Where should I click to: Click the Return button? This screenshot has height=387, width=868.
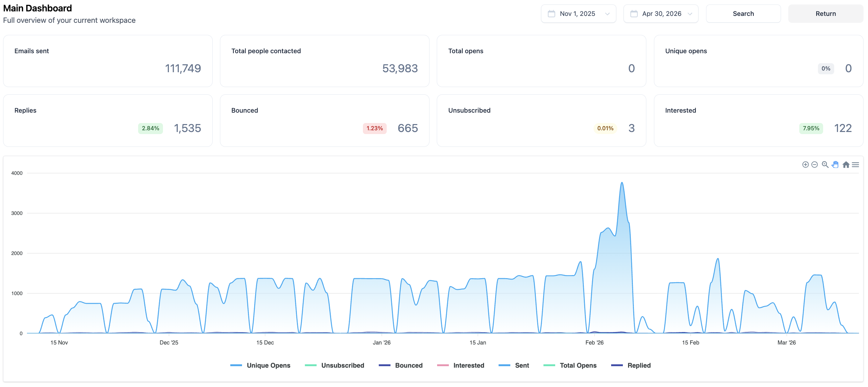tap(826, 14)
